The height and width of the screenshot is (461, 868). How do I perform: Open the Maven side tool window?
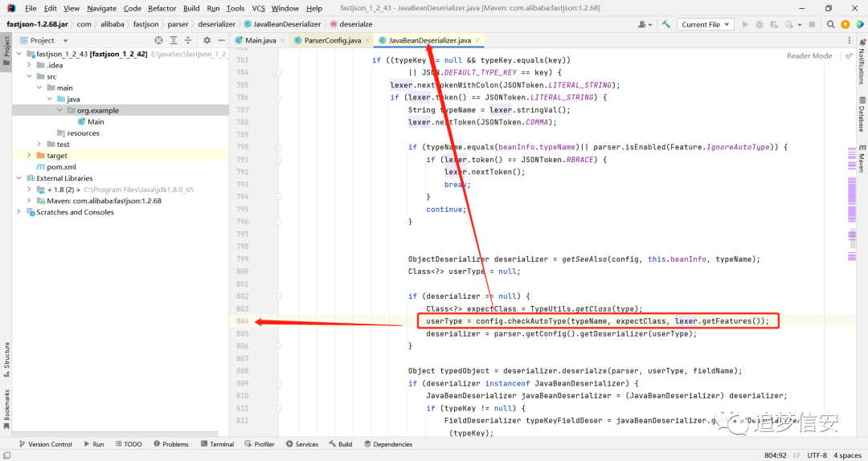click(x=862, y=159)
